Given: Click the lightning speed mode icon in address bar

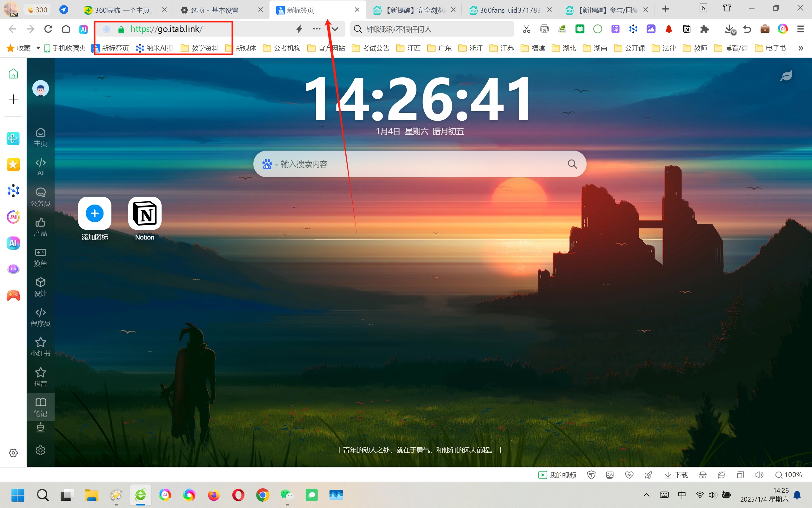Looking at the screenshot, I should 299,29.
